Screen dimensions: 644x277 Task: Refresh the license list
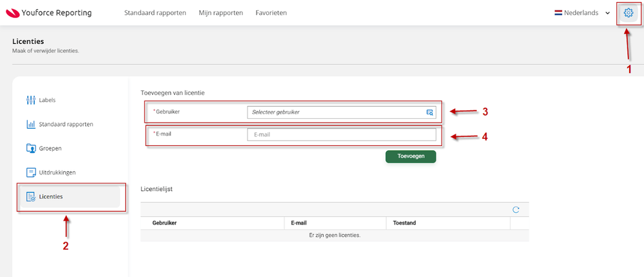coord(516,210)
